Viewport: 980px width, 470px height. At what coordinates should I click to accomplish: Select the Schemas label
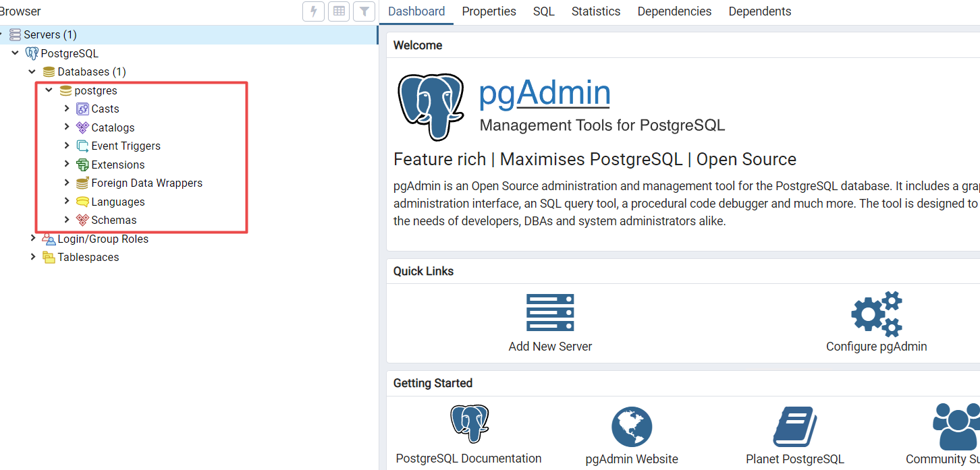point(114,220)
